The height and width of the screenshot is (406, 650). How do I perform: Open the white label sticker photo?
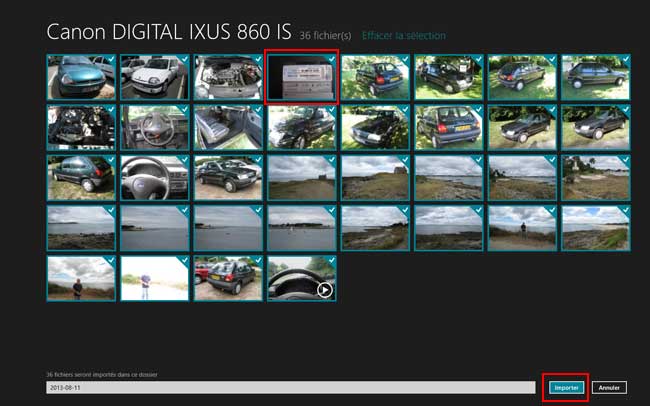click(302, 77)
